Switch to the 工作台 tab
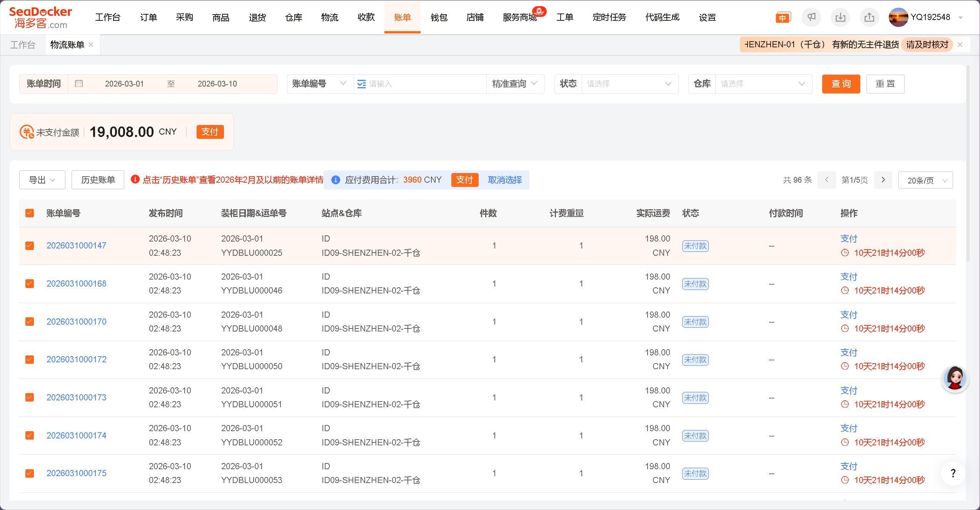This screenshot has height=510, width=980. coord(23,45)
